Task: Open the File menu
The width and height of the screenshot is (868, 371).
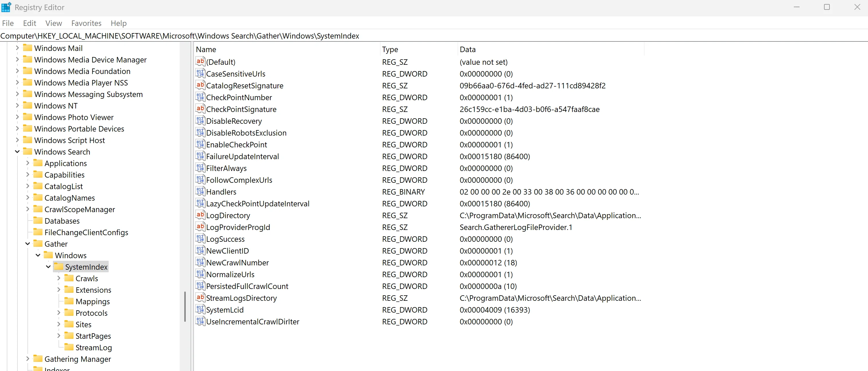Action: coord(8,23)
